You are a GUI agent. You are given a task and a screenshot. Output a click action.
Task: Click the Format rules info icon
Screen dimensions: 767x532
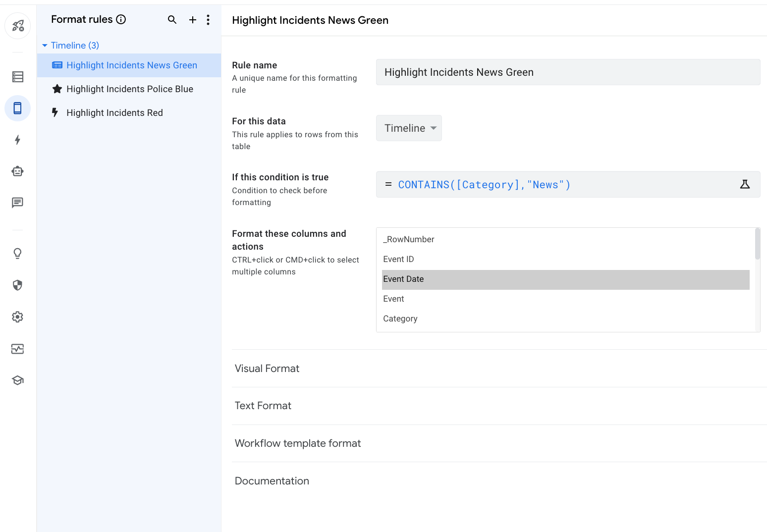point(121,19)
